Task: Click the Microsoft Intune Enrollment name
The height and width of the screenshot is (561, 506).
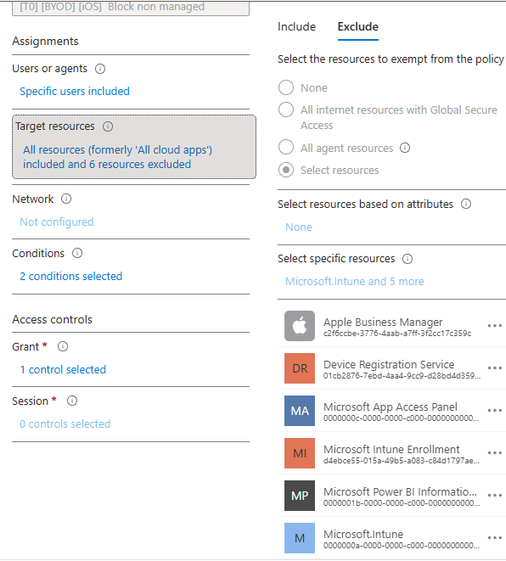Action: pos(391,449)
